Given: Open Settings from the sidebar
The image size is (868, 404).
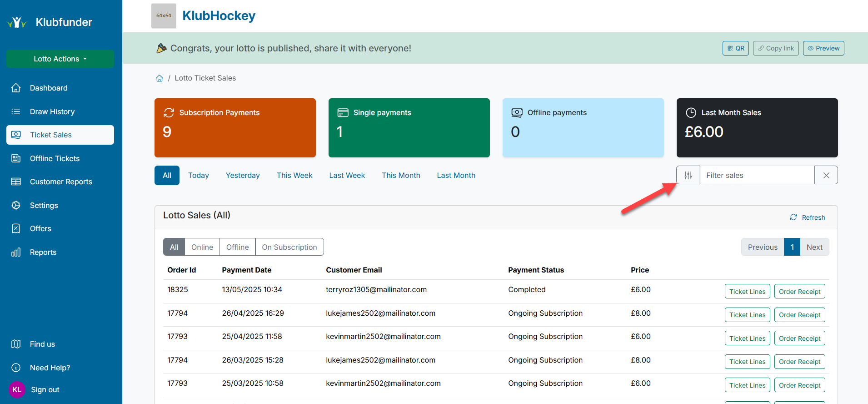Looking at the screenshot, I should pyautogui.click(x=44, y=205).
